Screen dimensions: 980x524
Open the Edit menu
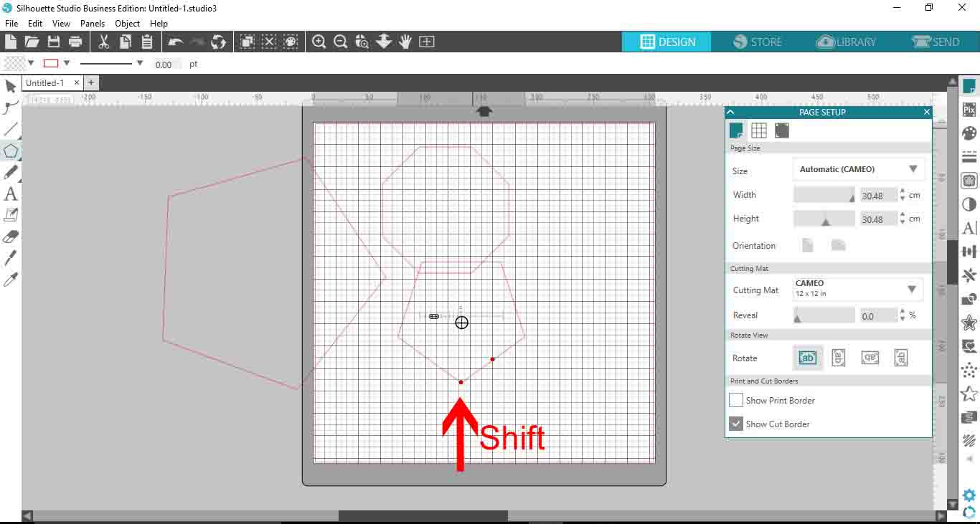coord(35,23)
